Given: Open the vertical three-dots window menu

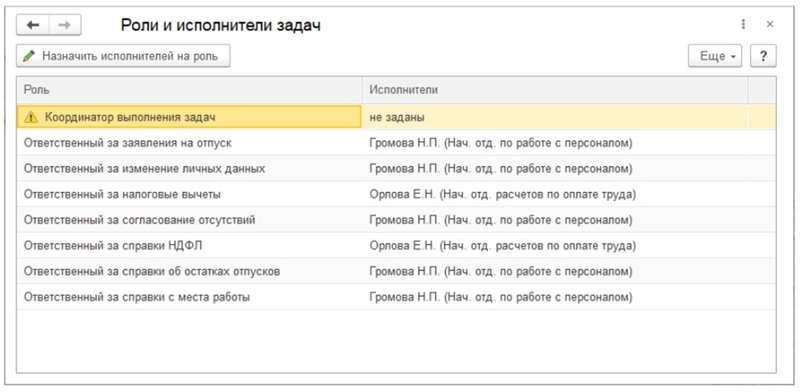Looking at the screenshot, I should (x=743, y=24).
